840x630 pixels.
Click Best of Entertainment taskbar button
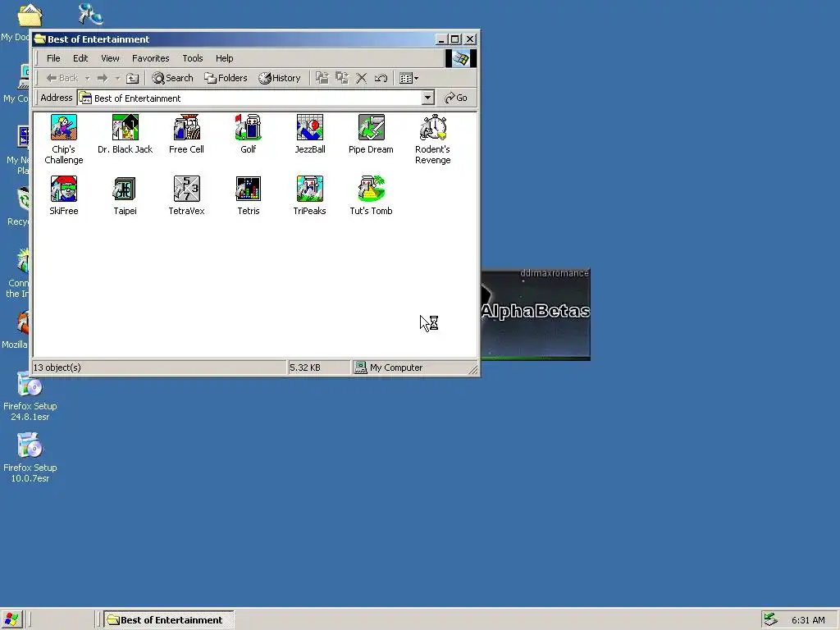[x=169, y=620]
